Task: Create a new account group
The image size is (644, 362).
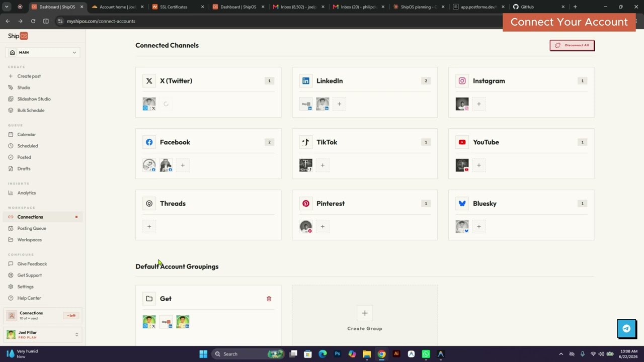Action: click(365, 318)
